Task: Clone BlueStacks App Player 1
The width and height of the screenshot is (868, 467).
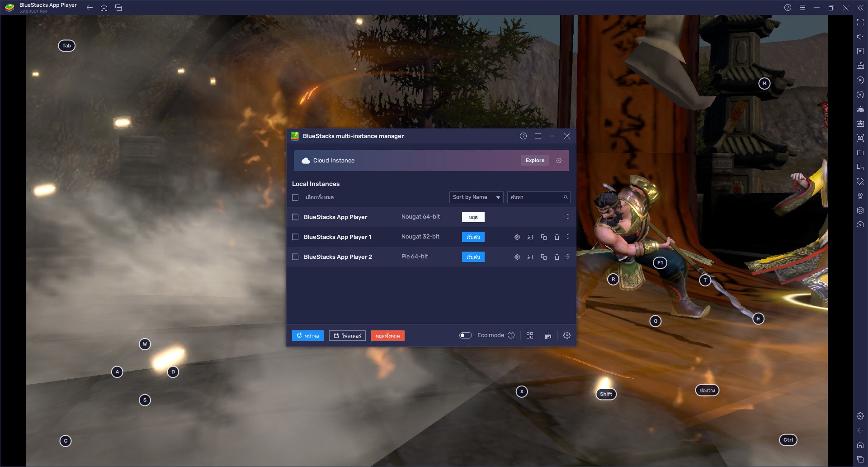Action: click(544, 237)
